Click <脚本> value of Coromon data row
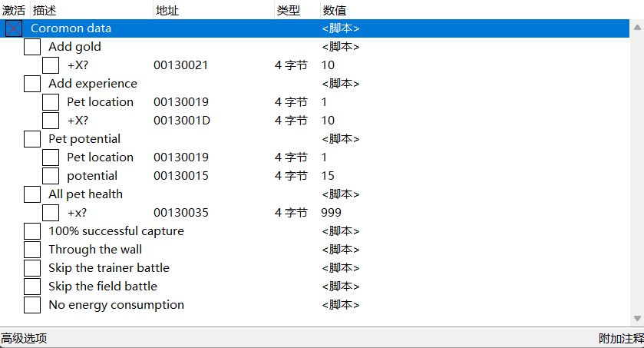Viewport: 644px width, 348px height. coord(341,28)
